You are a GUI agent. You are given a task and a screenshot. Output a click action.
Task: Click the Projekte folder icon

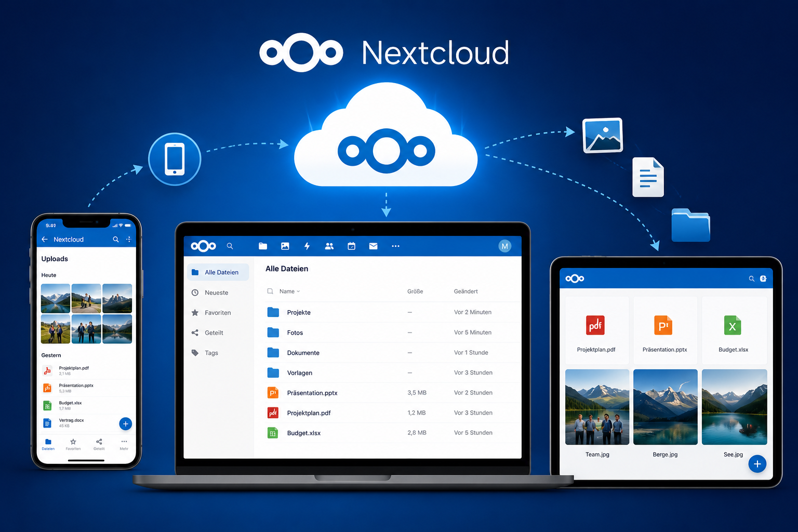pos(273,312)
